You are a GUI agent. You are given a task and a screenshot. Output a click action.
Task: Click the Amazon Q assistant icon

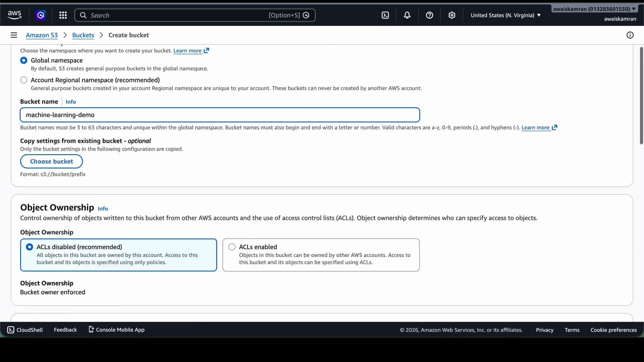(x=41, y=15)
